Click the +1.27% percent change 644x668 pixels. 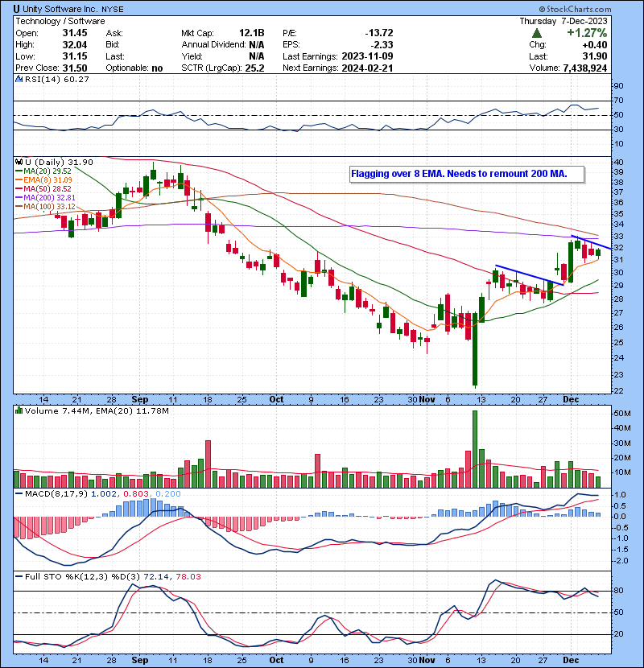pos(587,33)
